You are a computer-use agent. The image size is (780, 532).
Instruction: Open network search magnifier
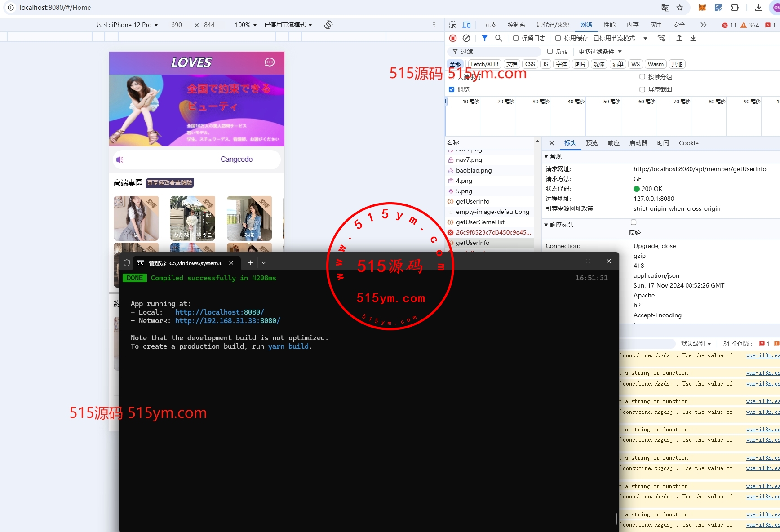click(498, 38)
